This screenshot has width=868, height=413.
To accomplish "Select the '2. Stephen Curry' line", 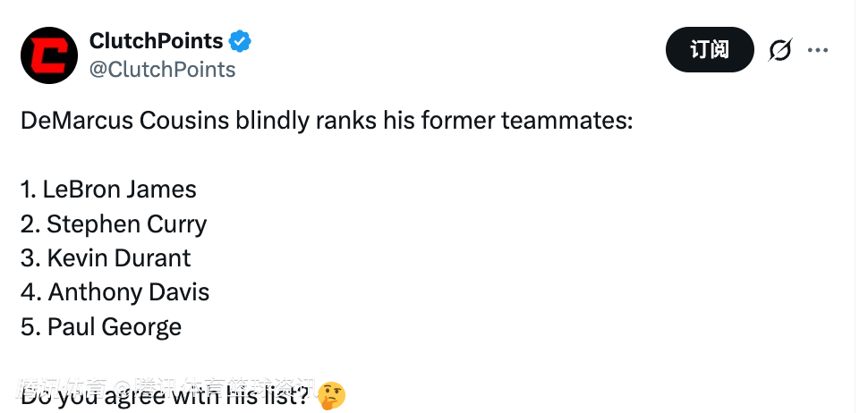I will coord(114,223).
